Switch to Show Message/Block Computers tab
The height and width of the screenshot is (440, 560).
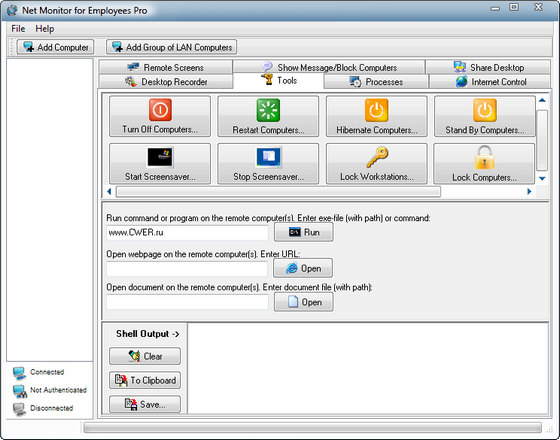(x=329, y=67)
